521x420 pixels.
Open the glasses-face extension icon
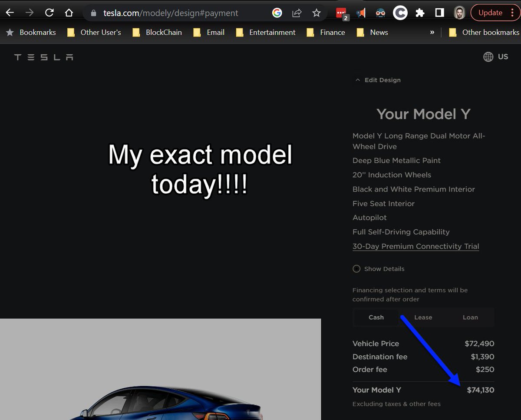click(381, 13)
